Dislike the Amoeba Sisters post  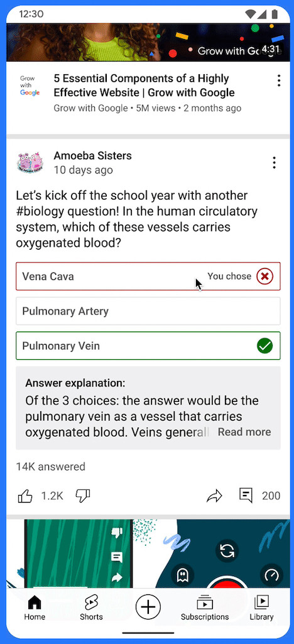82,496
